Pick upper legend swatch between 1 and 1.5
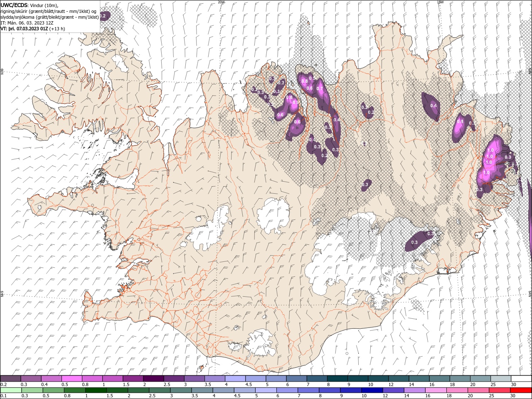Viewport: 532px width, 399px height. (112, 379)
